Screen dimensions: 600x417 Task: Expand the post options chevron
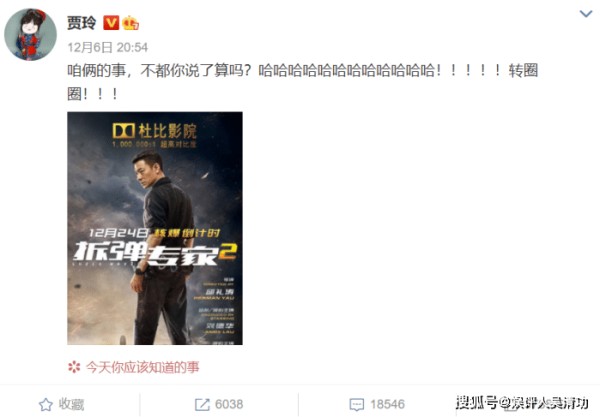[585, 14]
